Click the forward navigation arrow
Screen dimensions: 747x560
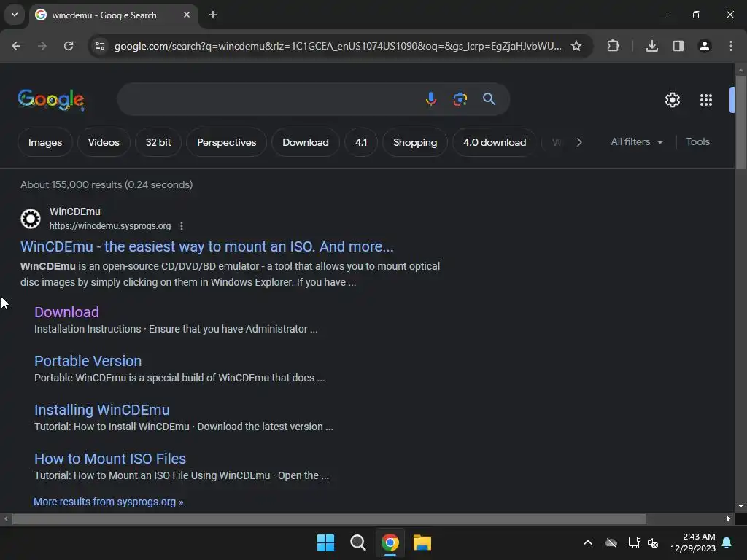tap(42, 46)
